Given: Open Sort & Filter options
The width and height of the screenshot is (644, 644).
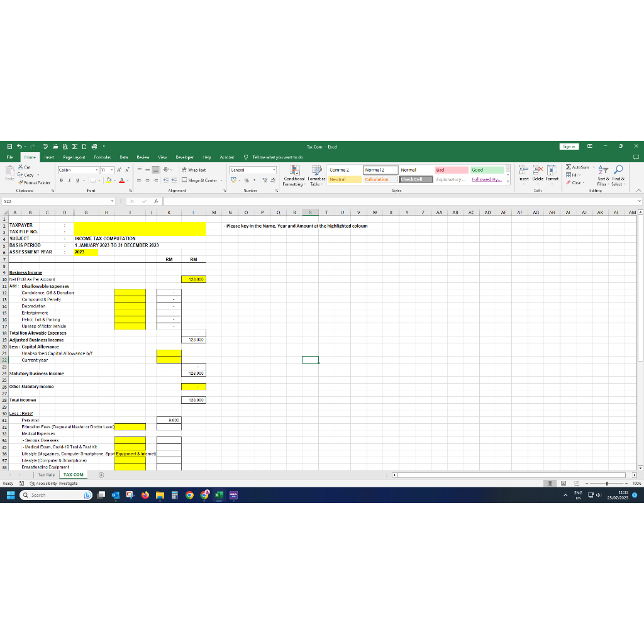Looking at the screenshot, I should click(x=603, y=175).
